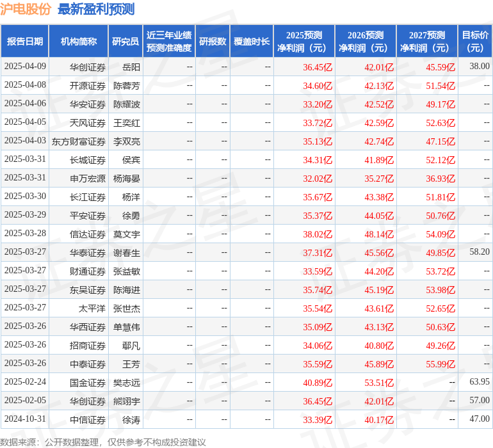493x448 pixels.
Task: Click the 沪电股份 stock name title
Action: 26,9
